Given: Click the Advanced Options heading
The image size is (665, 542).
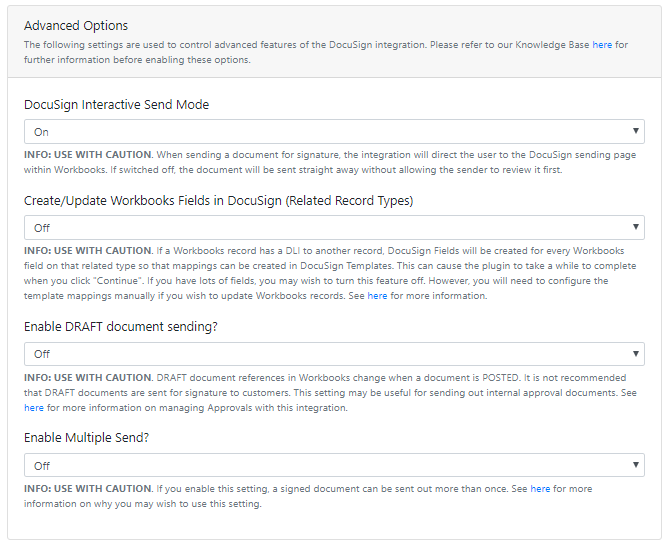Looking at the screenshot, I should tap(76, 26).
